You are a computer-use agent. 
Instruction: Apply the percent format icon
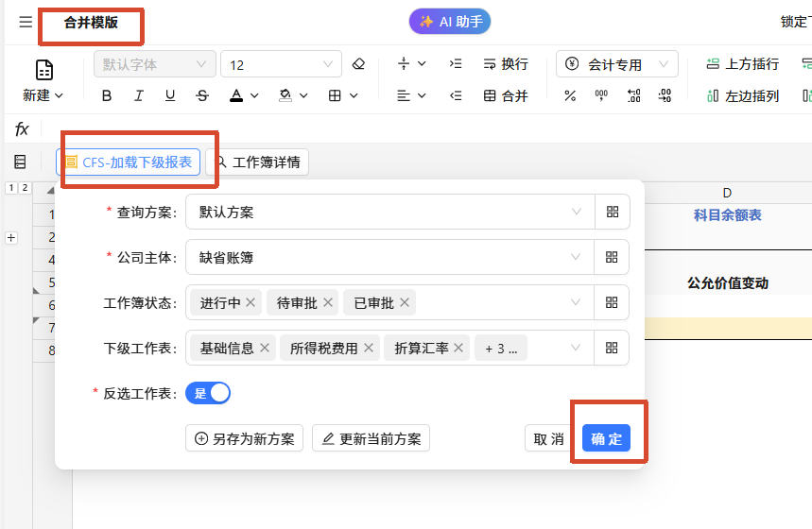click(x=570, y=95)
